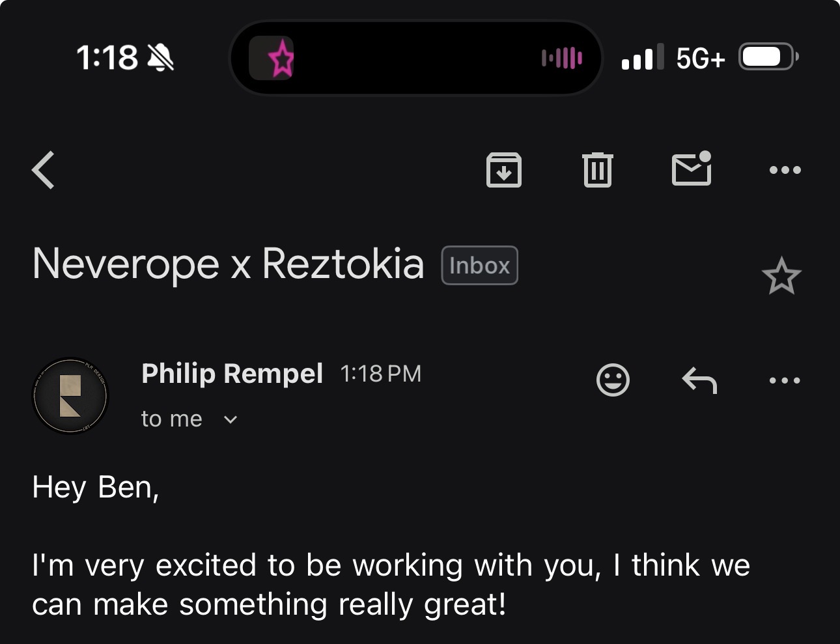840x644 pixels.
Task: Add an emoji reaction to message
Action: [613, 380]
